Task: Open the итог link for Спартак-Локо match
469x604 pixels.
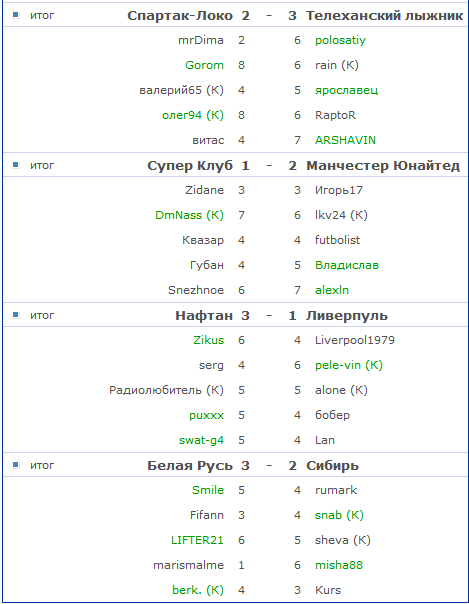Action: point(42,15)
